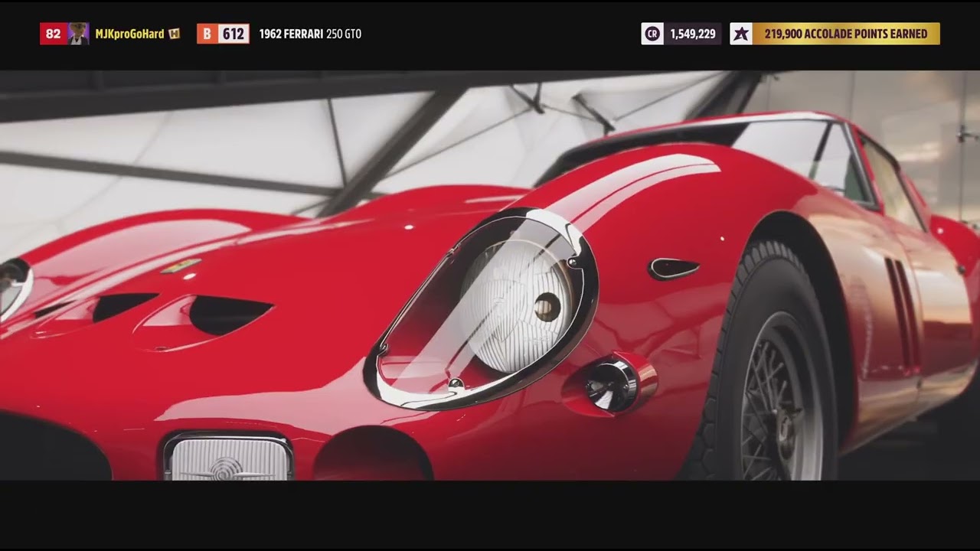The width and height of the screenshot is (980, 551).
Task: Select the MJKproGoHard player name
Action: 129,34
